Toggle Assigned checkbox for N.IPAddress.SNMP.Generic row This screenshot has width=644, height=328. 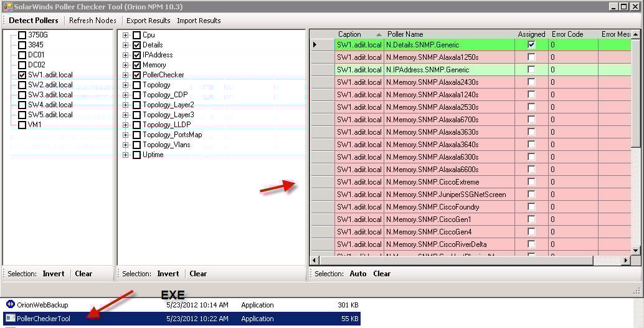[x=531, y=70]
